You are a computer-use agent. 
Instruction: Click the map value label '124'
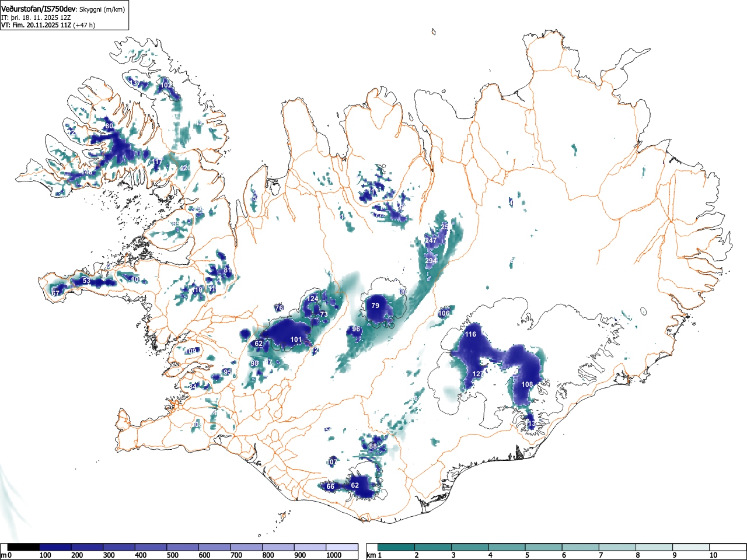pyautogui.click(x=313, y=299)
